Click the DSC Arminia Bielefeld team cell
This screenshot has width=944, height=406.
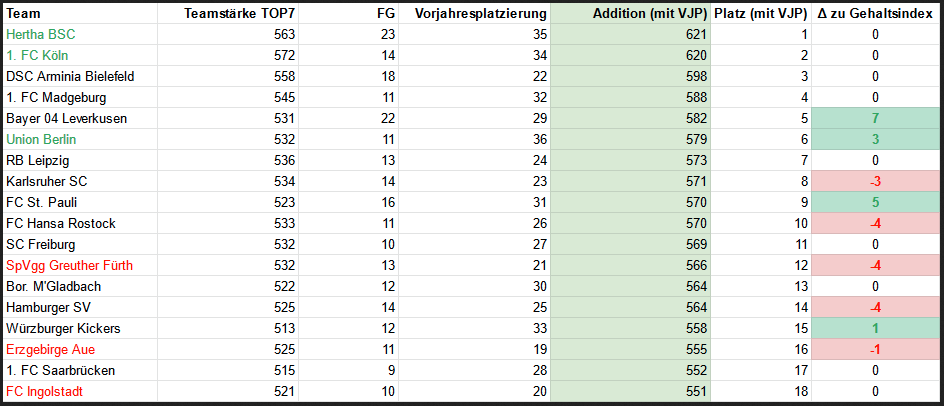click(x=70, y=76)
